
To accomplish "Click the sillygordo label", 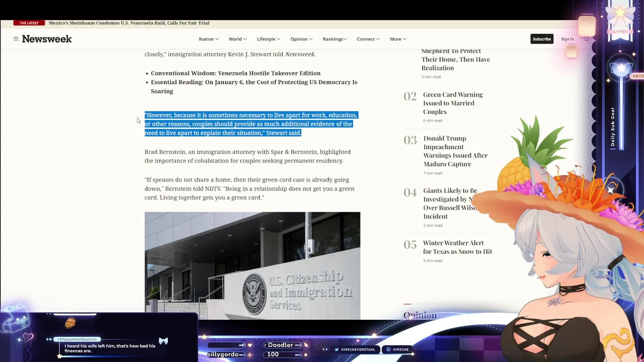I will [x=223, y=354].
